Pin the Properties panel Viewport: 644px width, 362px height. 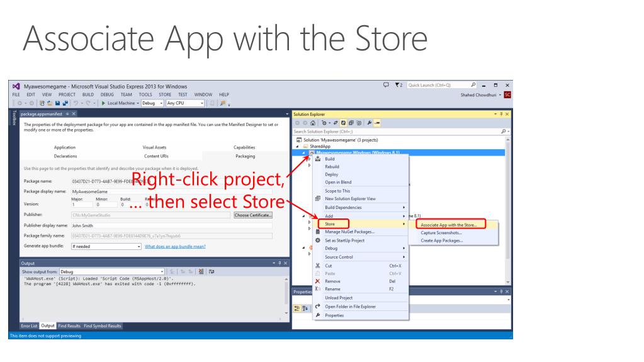point(501,291)
